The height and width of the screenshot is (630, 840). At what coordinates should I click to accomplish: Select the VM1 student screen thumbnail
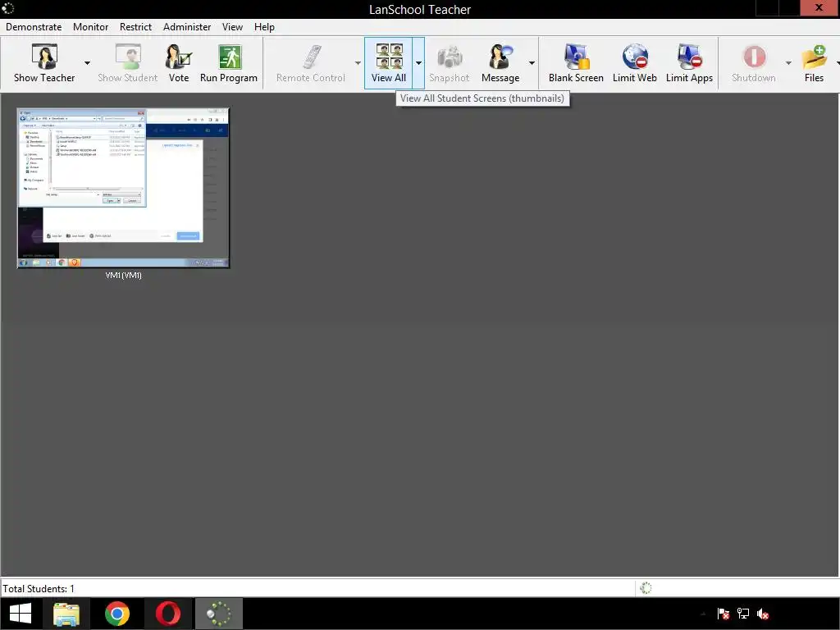pos(123,188)
